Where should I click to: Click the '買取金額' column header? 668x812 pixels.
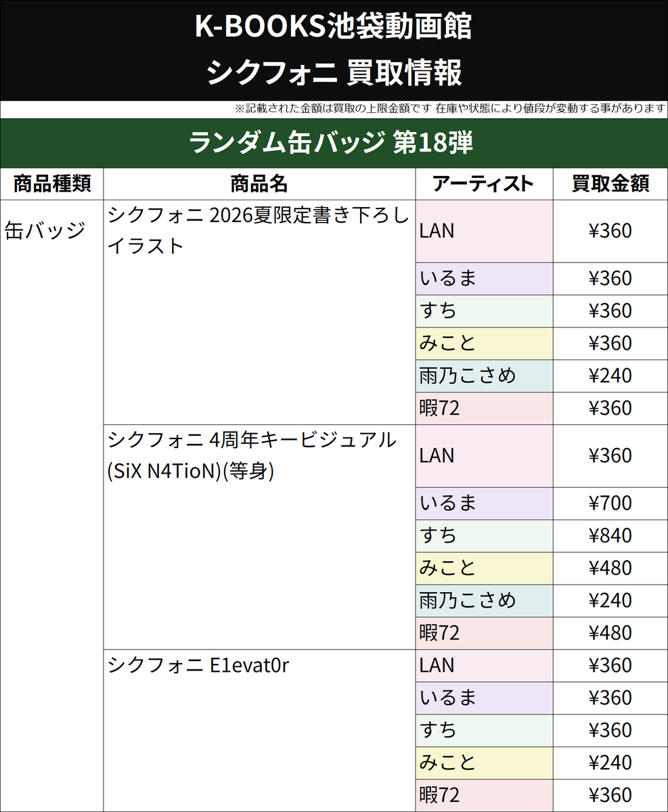tap(610, 183)
